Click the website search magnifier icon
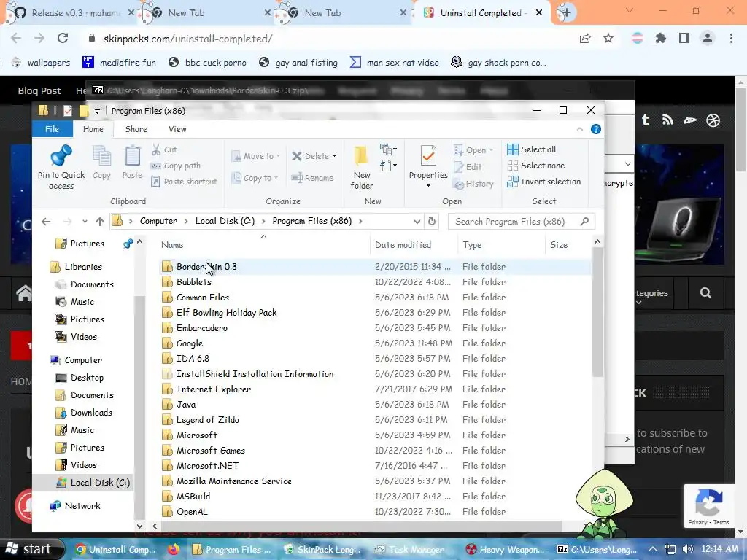 point(705,293)
